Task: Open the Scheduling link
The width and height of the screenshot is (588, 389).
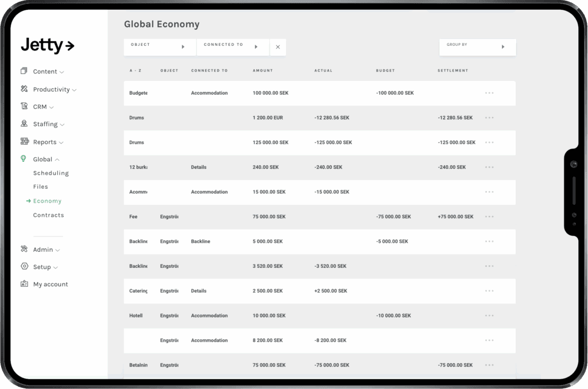Action: [x=51, y=173]
